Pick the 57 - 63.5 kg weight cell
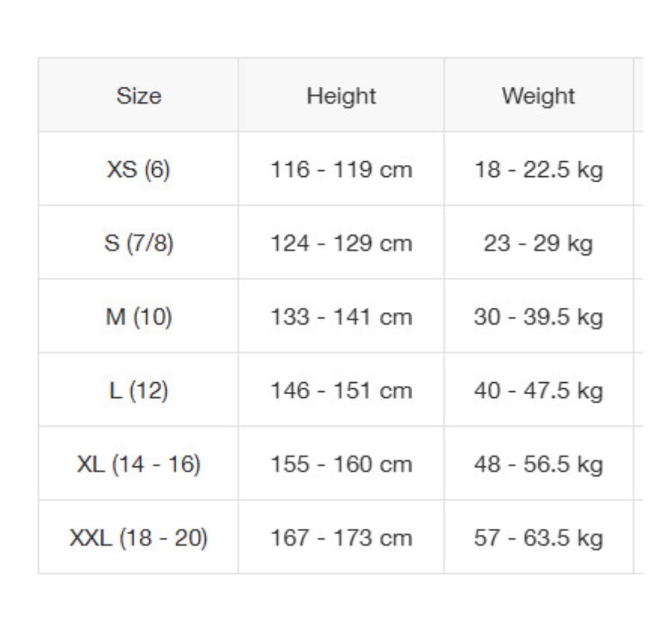 coord(538,538)
